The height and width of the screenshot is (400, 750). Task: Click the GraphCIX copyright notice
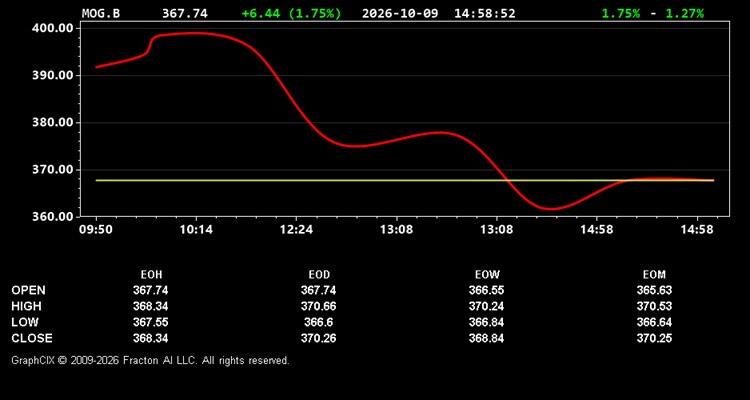coord(150,360)
